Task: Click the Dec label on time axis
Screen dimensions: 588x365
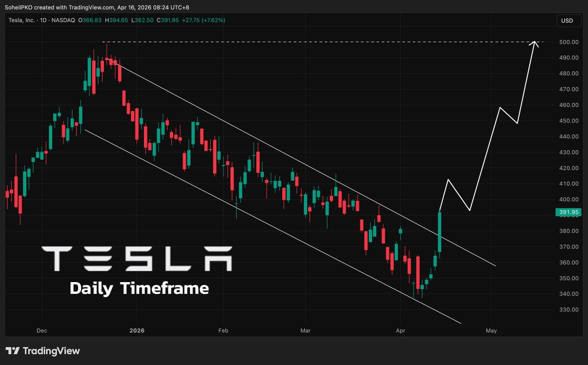Action: click(42, 331)
